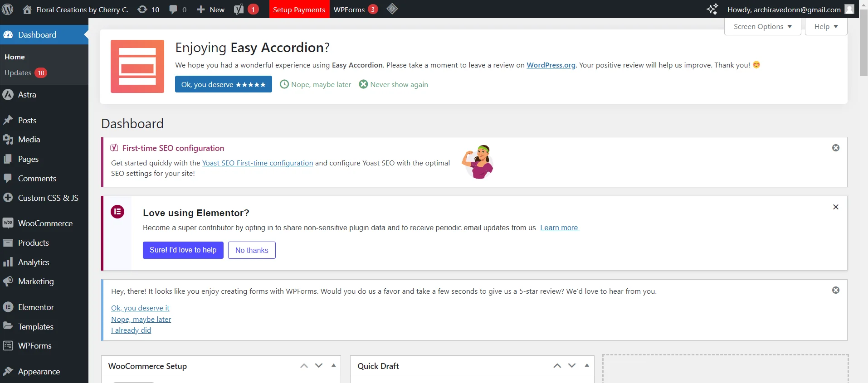
Task: Click the Easy Accordion plugin logo
Action: click(x=137, y=66)
